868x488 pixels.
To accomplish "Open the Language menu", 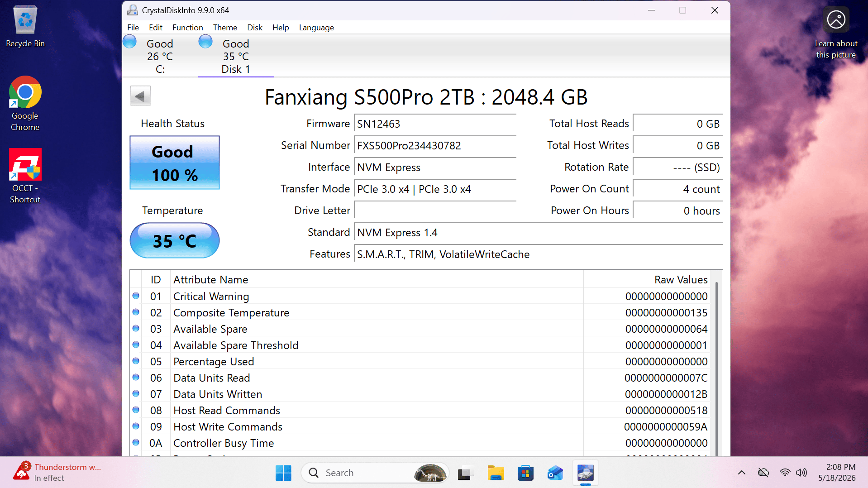I will 316,27.
